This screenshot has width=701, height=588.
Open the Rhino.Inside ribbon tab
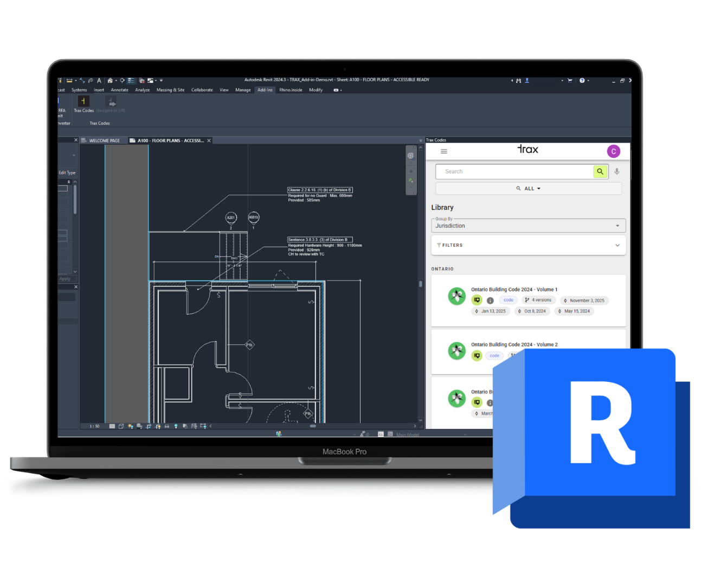tap(291, 90)
